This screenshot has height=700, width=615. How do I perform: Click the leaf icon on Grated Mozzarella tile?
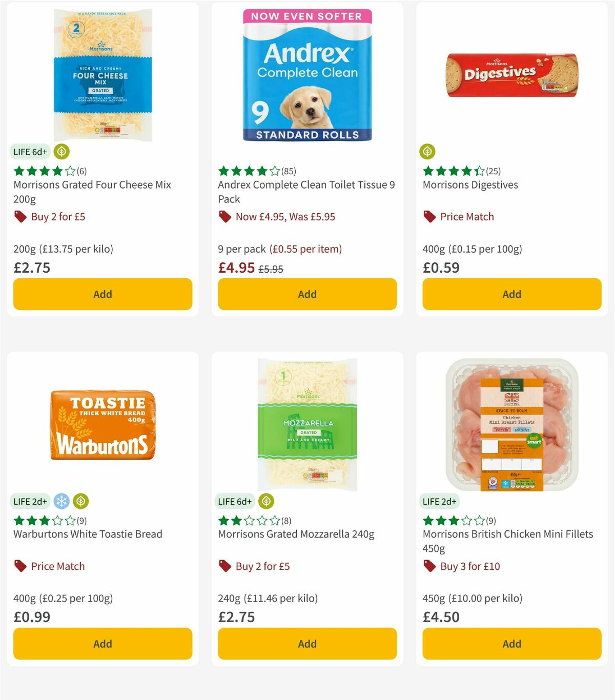(x=264, y=501)
